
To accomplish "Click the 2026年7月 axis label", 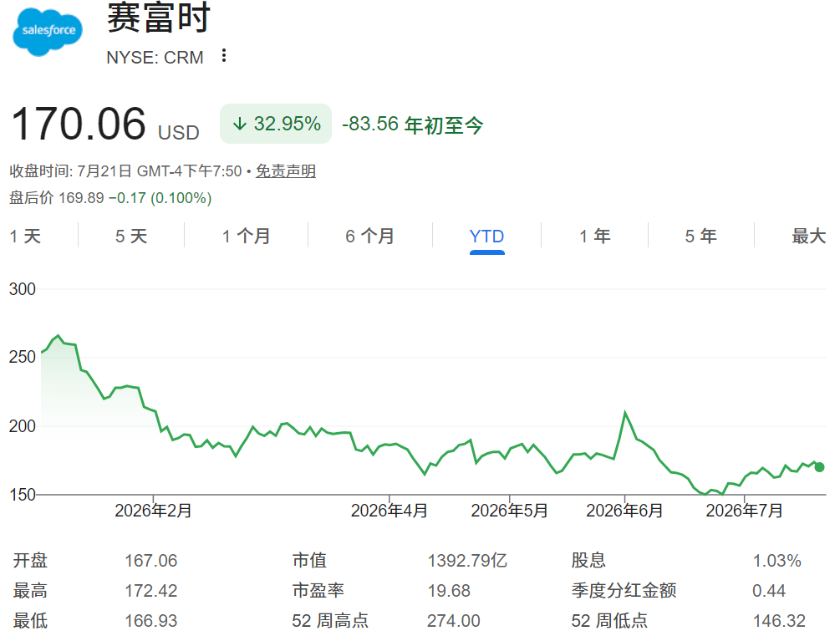I will click(744, 511).
